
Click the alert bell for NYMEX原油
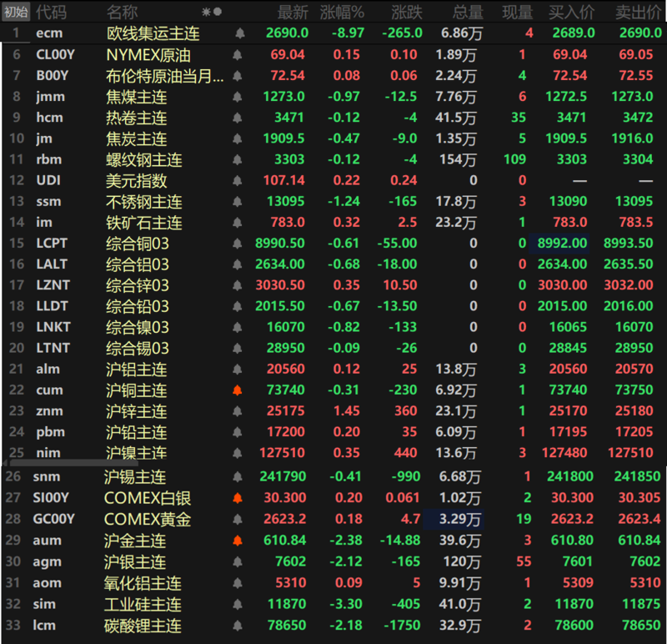(x=238, y=54)
